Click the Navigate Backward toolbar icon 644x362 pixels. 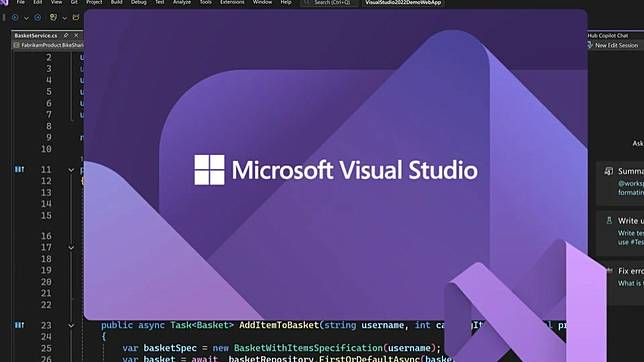click(15, 18)
